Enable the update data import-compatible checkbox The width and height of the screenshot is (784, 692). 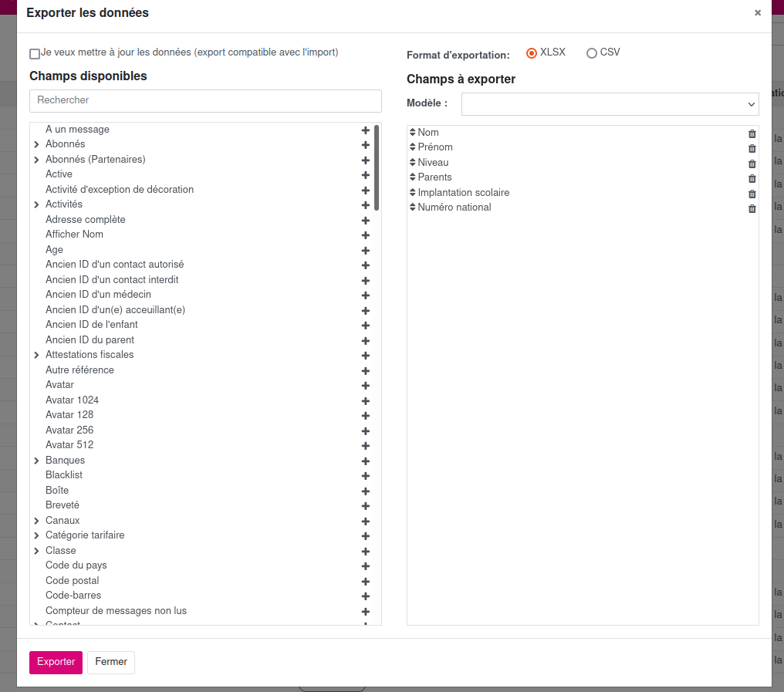[x=35, y=54]
